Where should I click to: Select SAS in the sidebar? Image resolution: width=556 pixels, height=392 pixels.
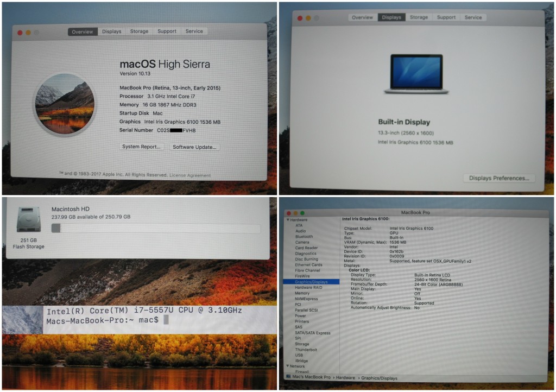click(299, 327)
